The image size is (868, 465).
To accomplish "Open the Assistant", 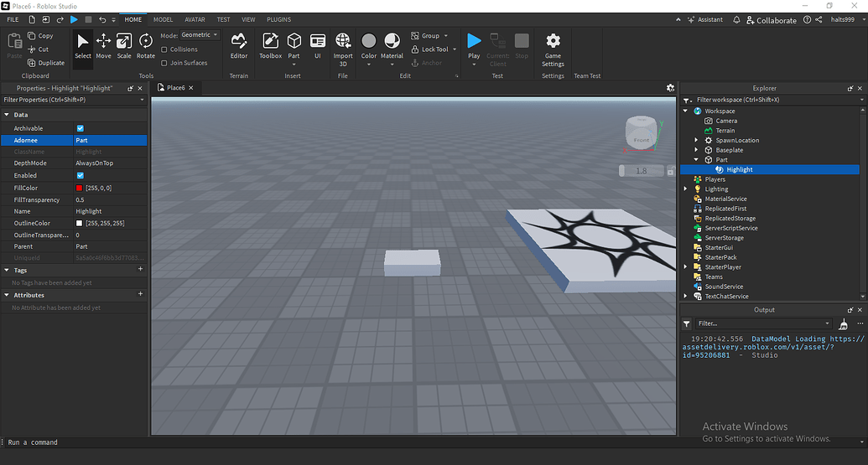I will pos(705,20).
